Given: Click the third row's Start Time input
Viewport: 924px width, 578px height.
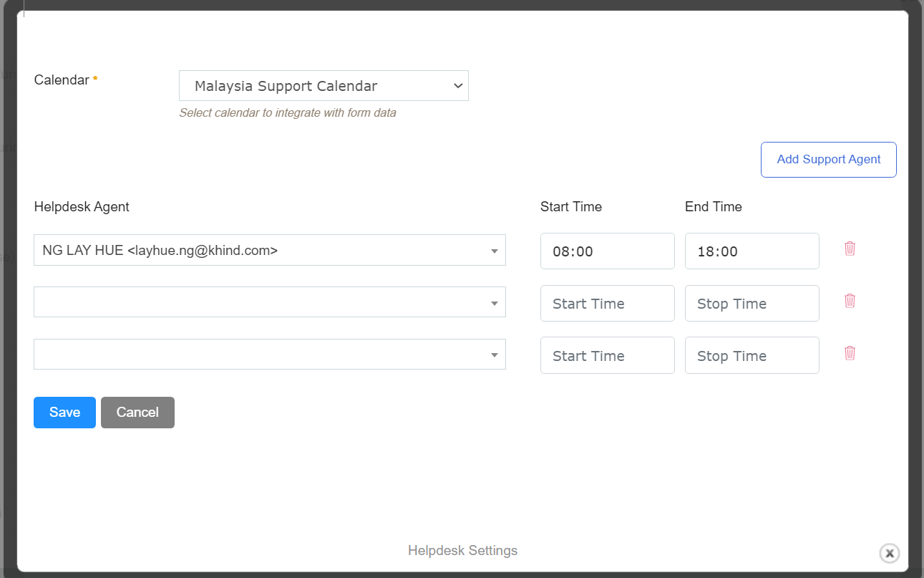Looking at the screenshot, I should [x=607, y=356].
